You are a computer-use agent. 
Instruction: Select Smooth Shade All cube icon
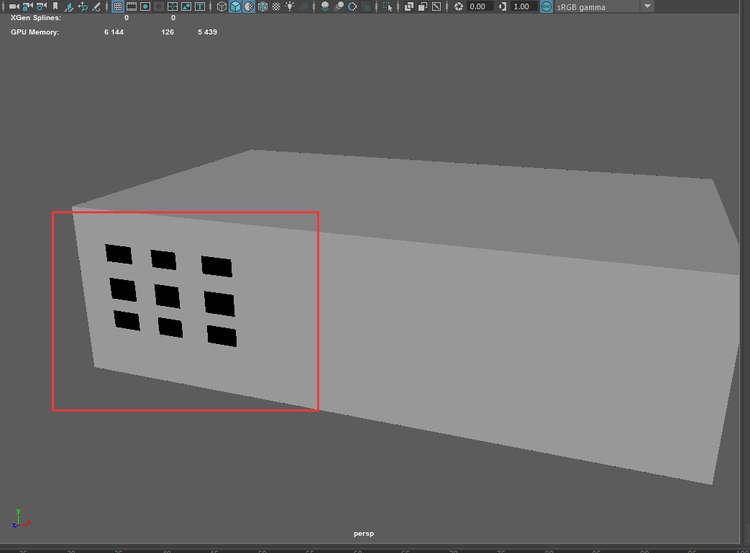235,6
